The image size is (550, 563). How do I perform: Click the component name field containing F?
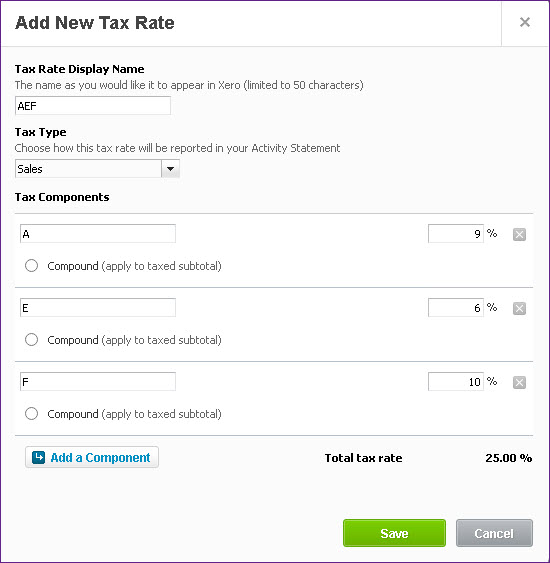pyautogui.click(x=98, y=382)
